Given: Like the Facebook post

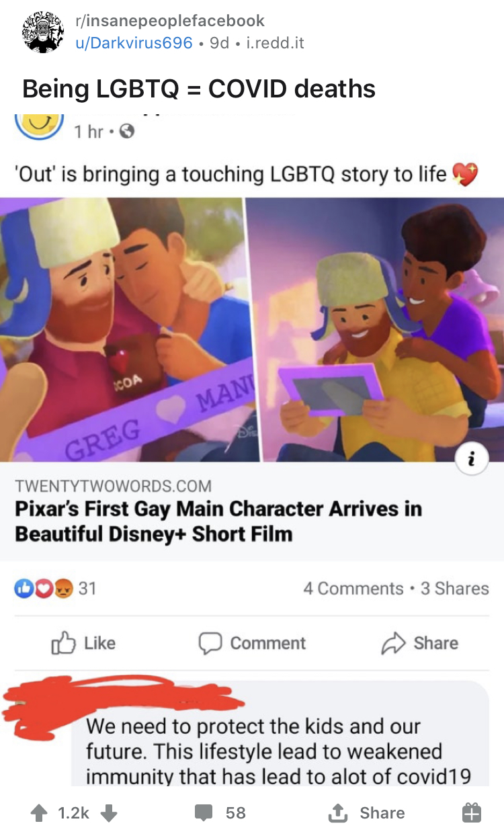Looking at the screenshot, I should coord(83,643).
